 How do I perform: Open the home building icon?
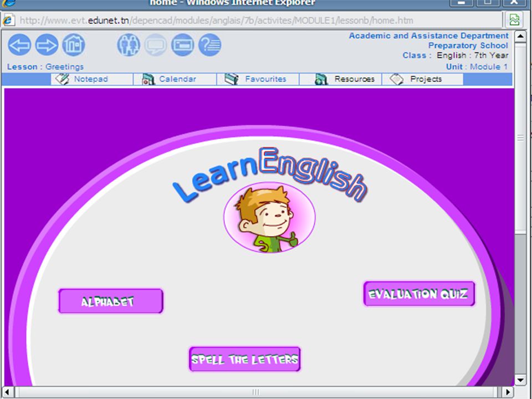tap(73, 45)
